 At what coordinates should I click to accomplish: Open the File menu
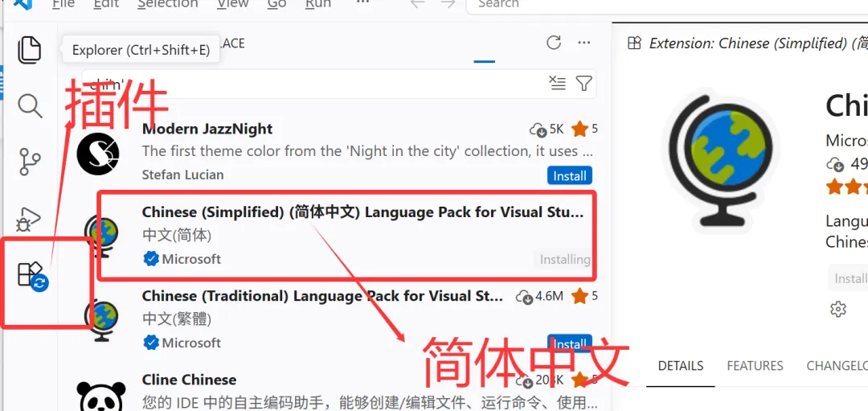(63, 4)
